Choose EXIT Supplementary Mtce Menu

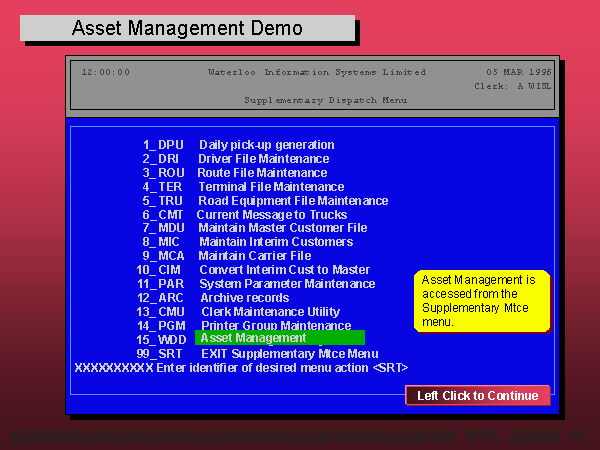pyautogui.click(x=289, y=353)
